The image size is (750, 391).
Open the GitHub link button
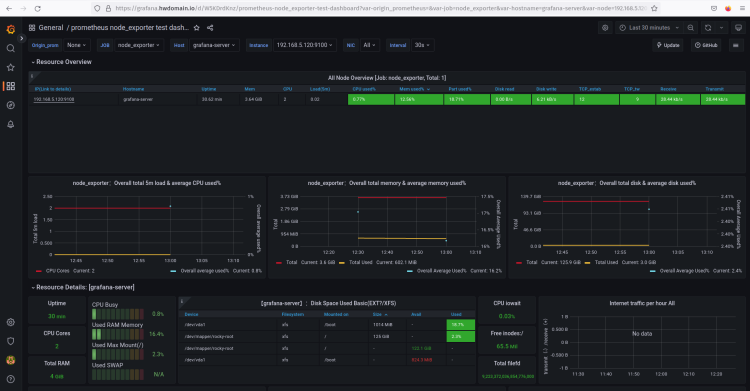(706, 45)
